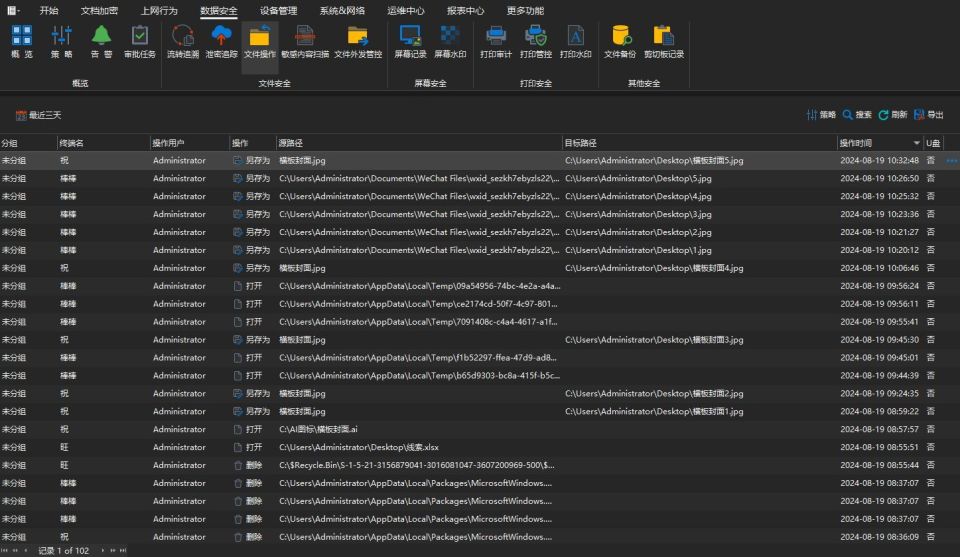Switch to the 上网行为 tab

click(x=159, y=10)
